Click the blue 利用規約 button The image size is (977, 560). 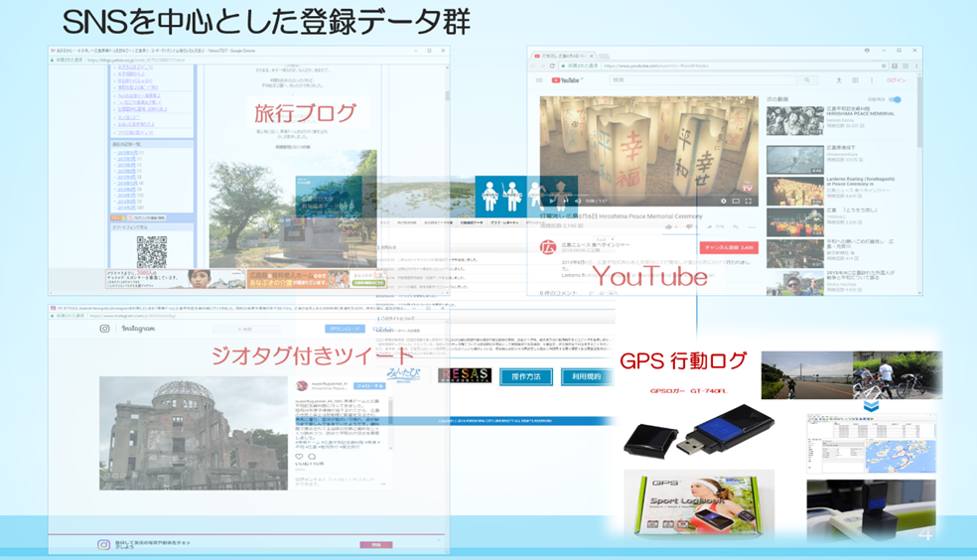tap(587, 376)
